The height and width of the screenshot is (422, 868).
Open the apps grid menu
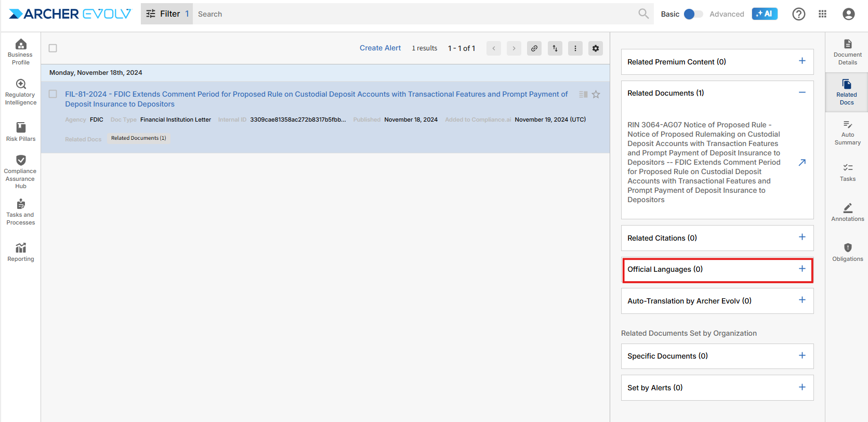[x=822, y=14]
